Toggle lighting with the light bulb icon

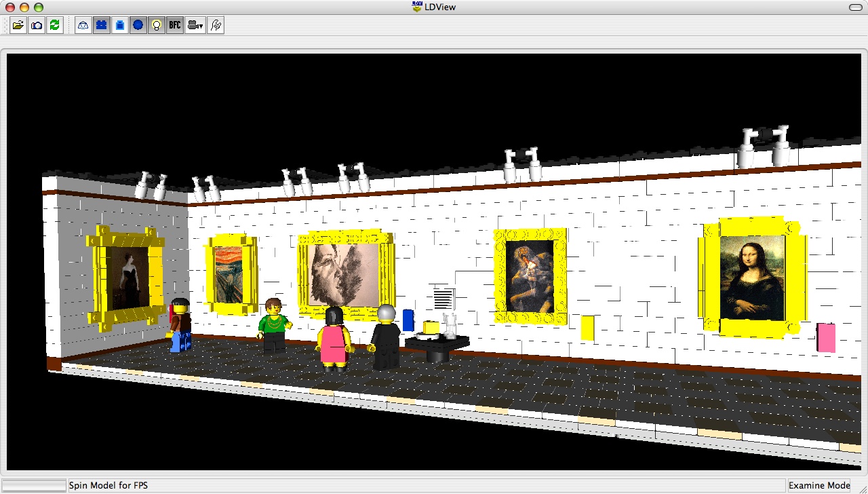(x=157, y=26)
